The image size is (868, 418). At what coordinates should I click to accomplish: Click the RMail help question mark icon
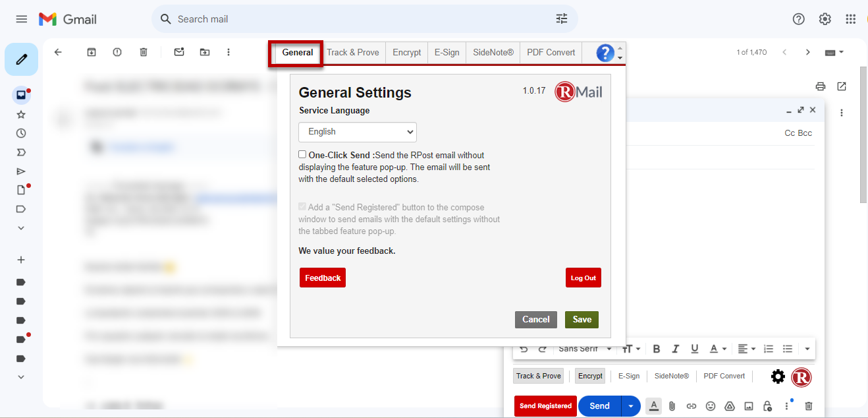[605, 53]
